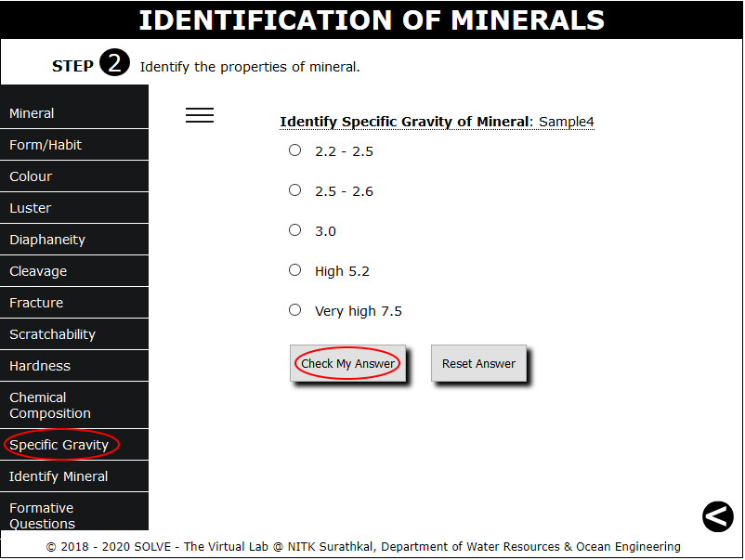Pick the High 5.2 option

(x=295, y=269)
